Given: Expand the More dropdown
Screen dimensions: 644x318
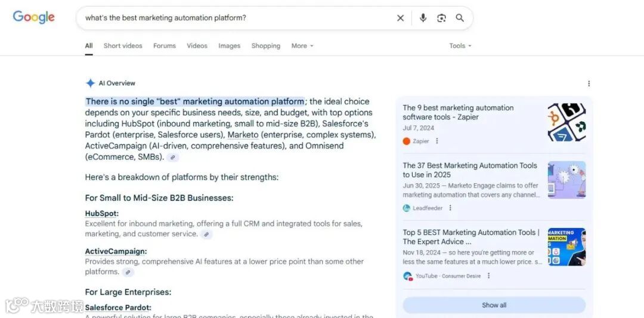Looking at the screenshot, I should click(302, 45).
